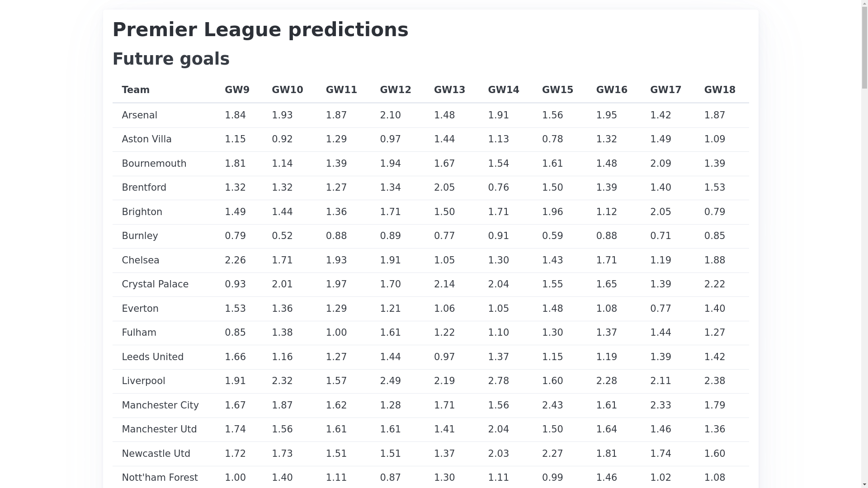
Task: Select Manchester City's GW15 value 2.43
Action: pyautogui.click(x=552, y=405)
